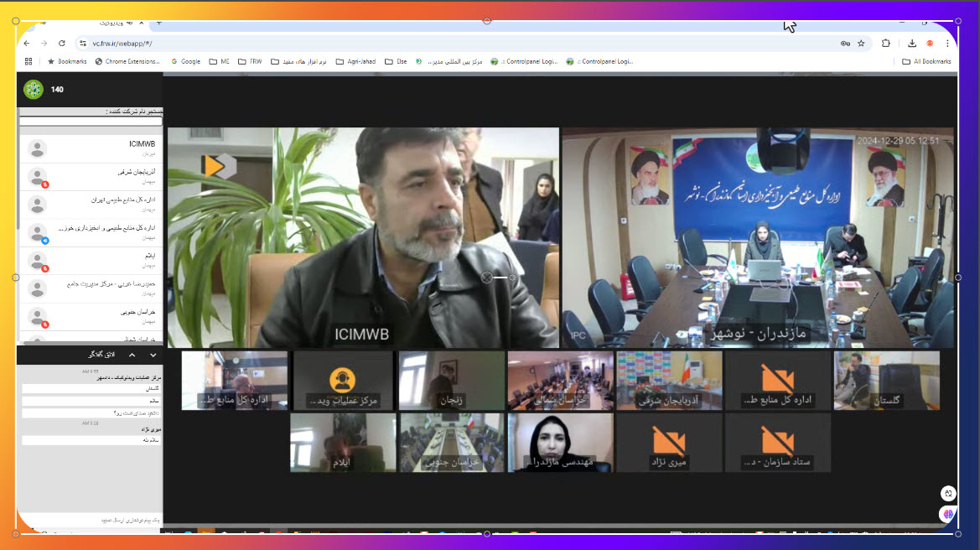Open the All Bookmarks folder
The height and width of the screenshot is (550, 980).
926,61
